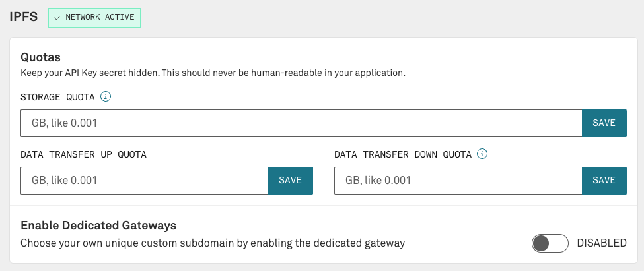
Task: Click the Enable Dedicated Gateways heading
Action: click(98, 226)
